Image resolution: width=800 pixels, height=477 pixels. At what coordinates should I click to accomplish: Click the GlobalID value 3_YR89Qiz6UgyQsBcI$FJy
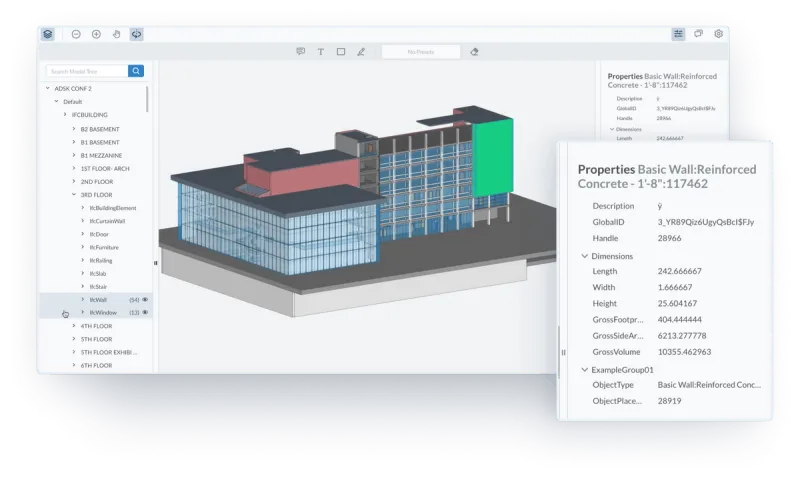706,222
